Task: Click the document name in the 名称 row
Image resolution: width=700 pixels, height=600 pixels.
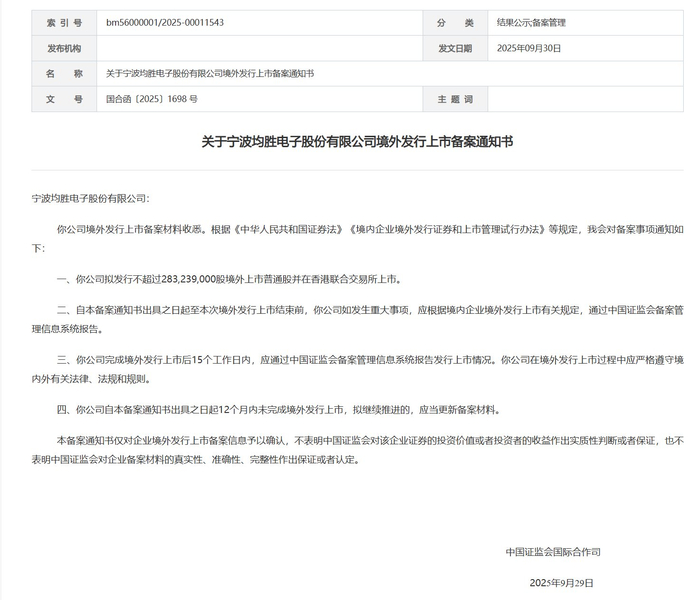Action: [x=210, y=74]
